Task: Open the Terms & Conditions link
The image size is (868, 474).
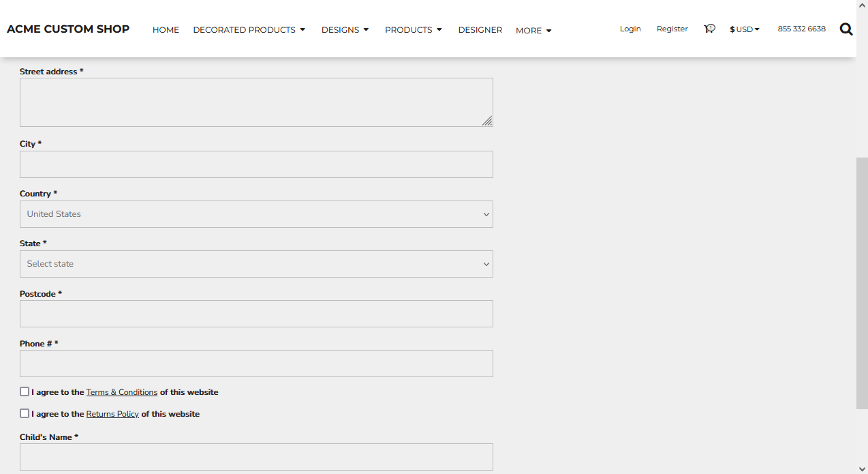Action: [x=122, y=393]
